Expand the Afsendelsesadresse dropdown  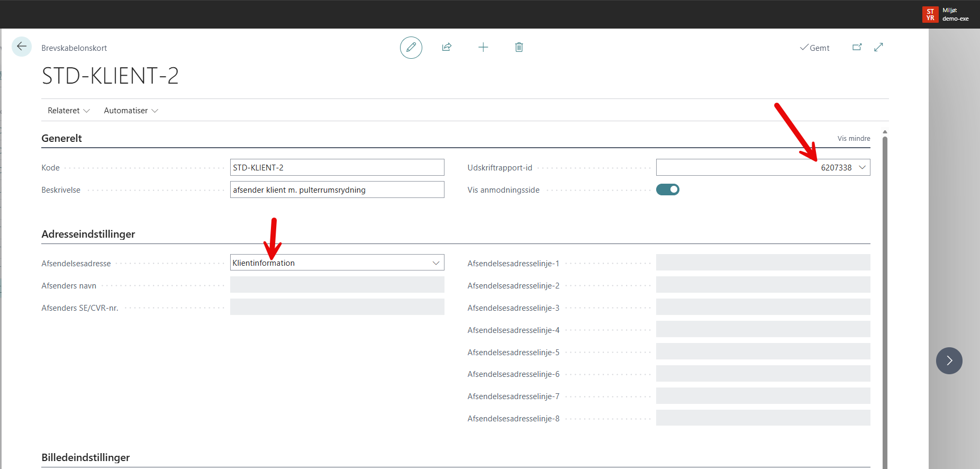tap(436, 263)
